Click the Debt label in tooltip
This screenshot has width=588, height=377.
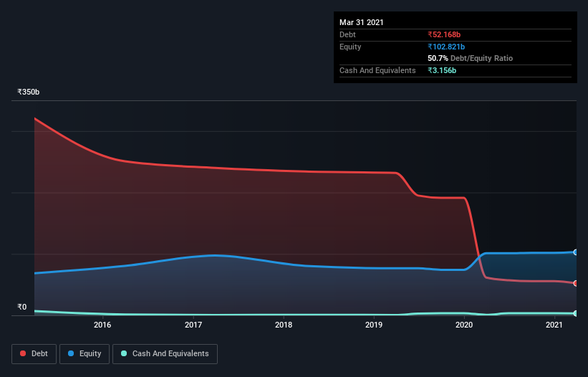point(347,35)
